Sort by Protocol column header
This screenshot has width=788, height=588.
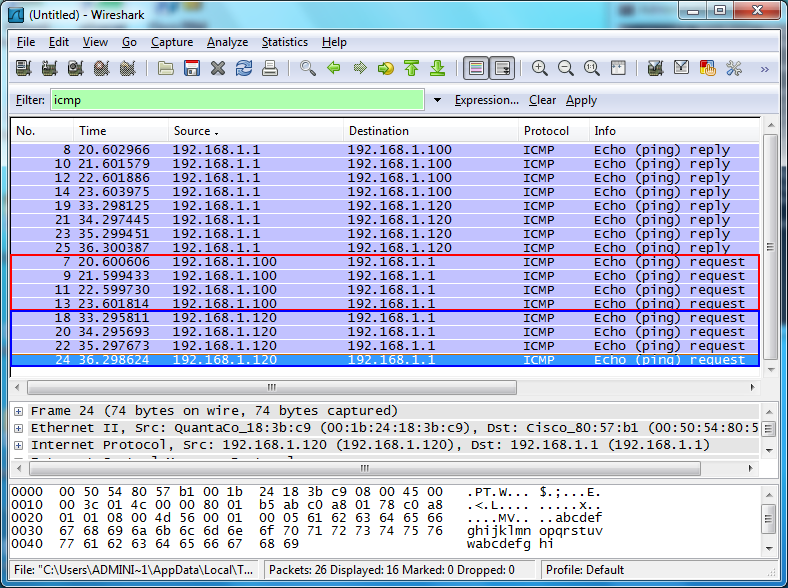553,131
